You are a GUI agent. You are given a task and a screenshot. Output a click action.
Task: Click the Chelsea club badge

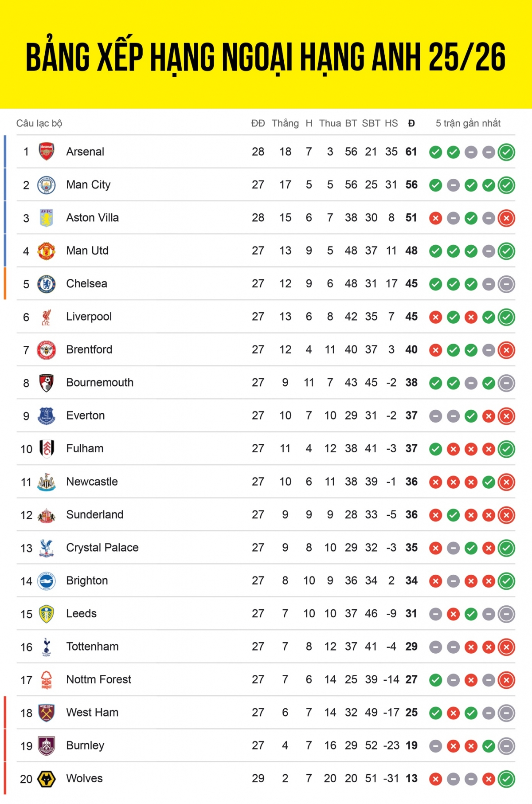pyautogui.click(x=47, y=284)
